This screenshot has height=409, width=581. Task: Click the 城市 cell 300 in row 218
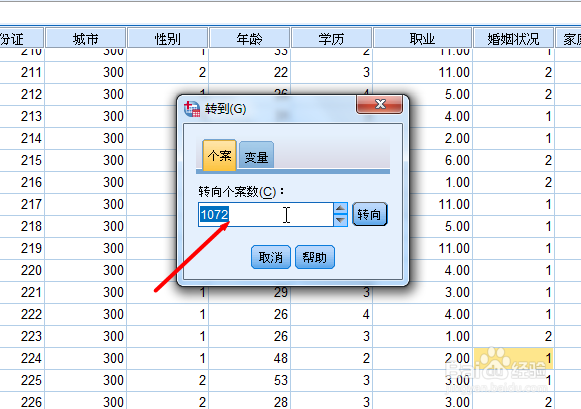pyautogui.click(x=86, y=226)
